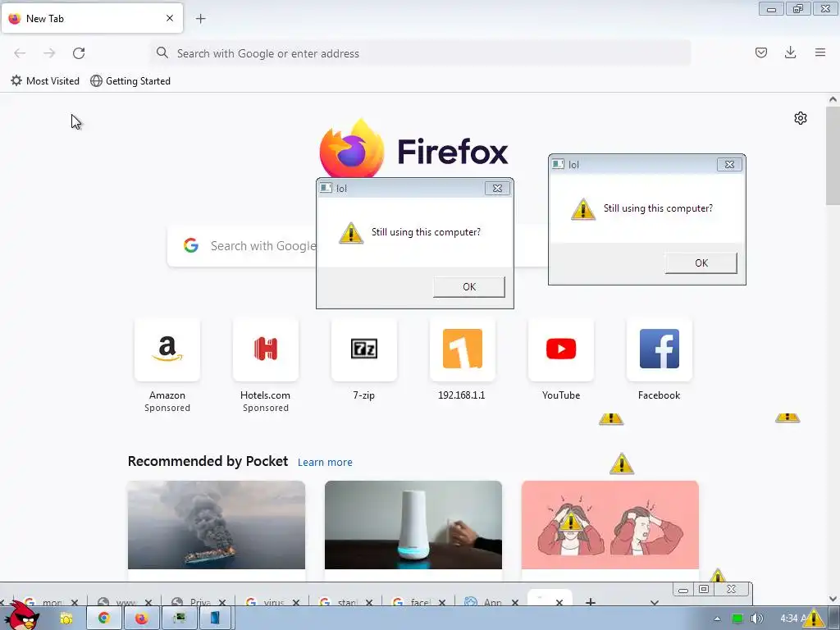840x630 pixels.
Task: Open the yellow file explorer taskbar icon
Action: pyautogui.click(x=66, y=619)
